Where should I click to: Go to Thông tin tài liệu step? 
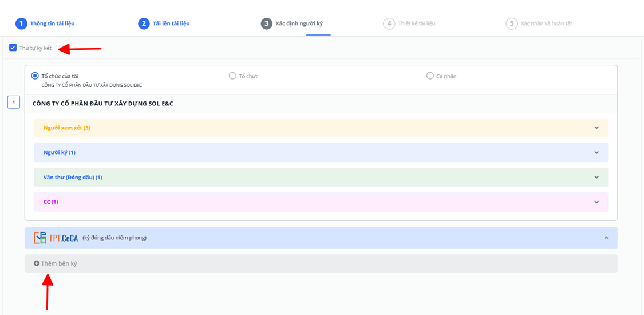53,23
